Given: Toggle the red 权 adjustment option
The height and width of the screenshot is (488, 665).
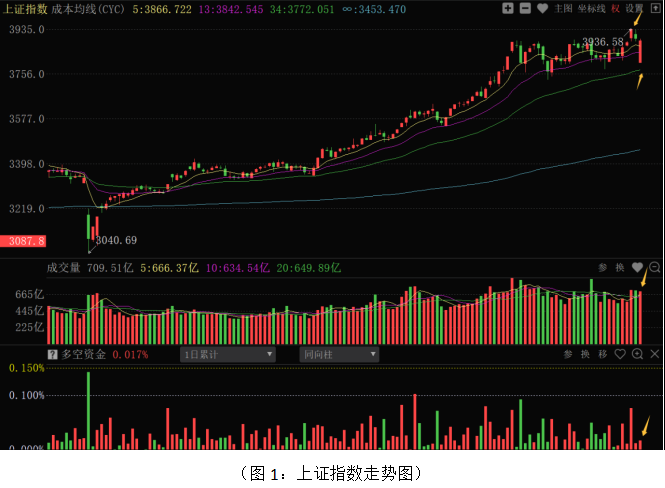Looking at the screenshot, I should (615, 8).
